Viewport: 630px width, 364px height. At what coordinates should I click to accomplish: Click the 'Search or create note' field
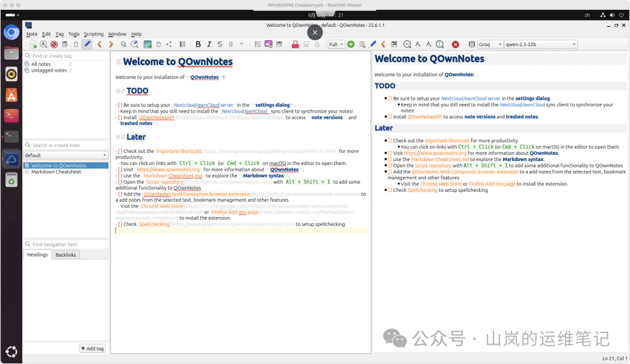(x=65, y=145)
